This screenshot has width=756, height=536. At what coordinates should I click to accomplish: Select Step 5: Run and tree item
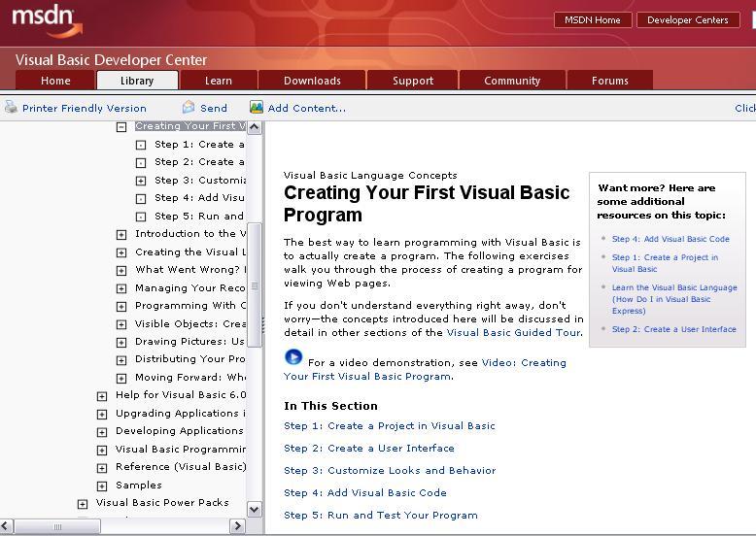point(199,216)
